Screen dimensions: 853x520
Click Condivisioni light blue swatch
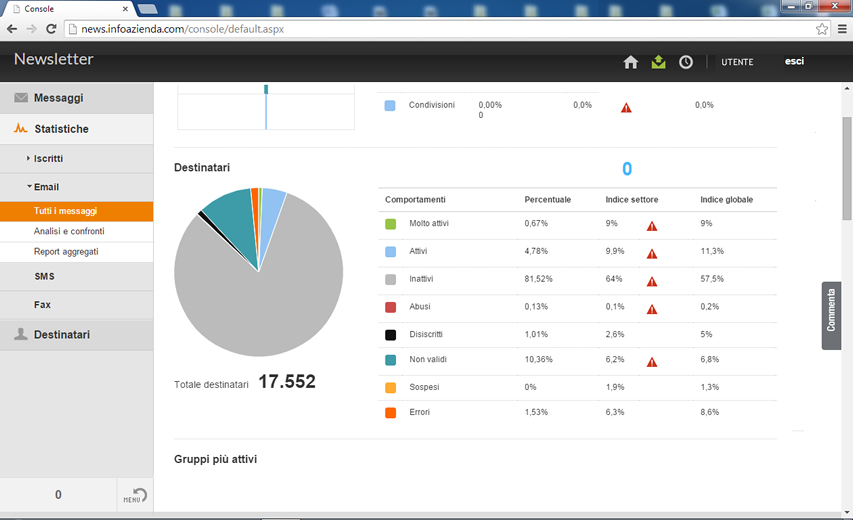390,106
